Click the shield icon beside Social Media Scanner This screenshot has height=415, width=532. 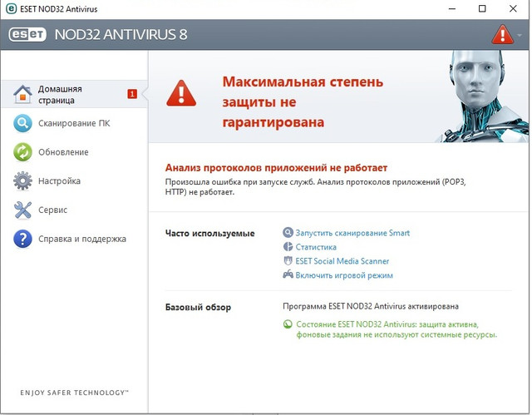[x=288, y=260]
